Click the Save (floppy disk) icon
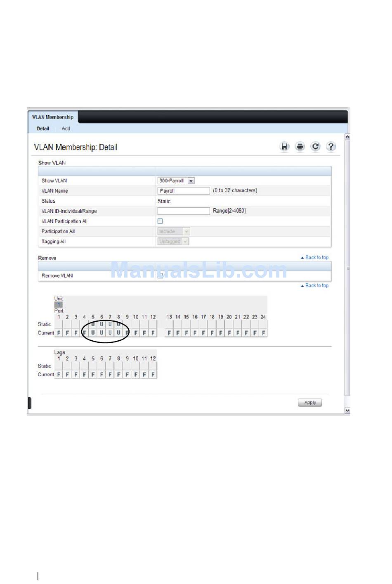Screen dimensions: 392x584 coord(284,147)
